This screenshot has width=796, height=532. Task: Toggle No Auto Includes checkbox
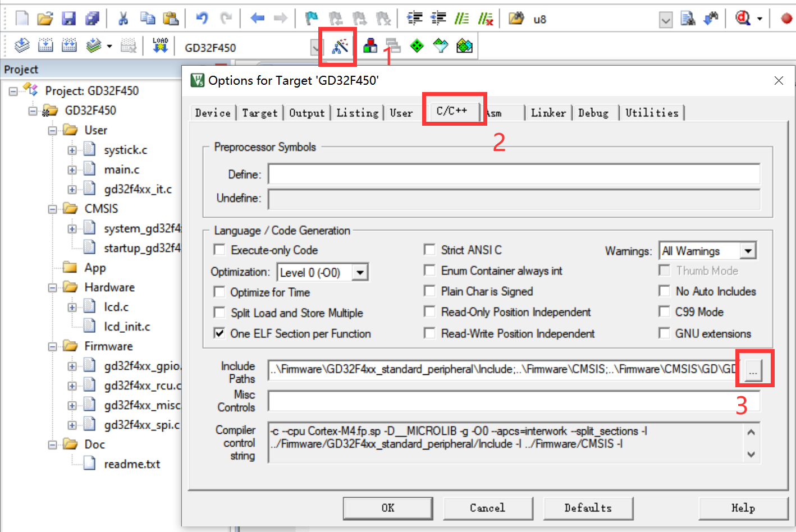664,291
